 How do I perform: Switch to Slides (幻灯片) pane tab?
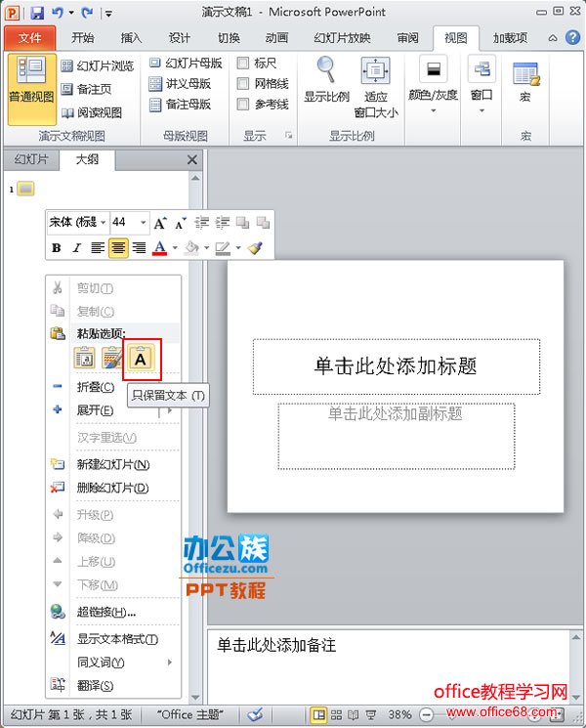[x=31, y=159]
